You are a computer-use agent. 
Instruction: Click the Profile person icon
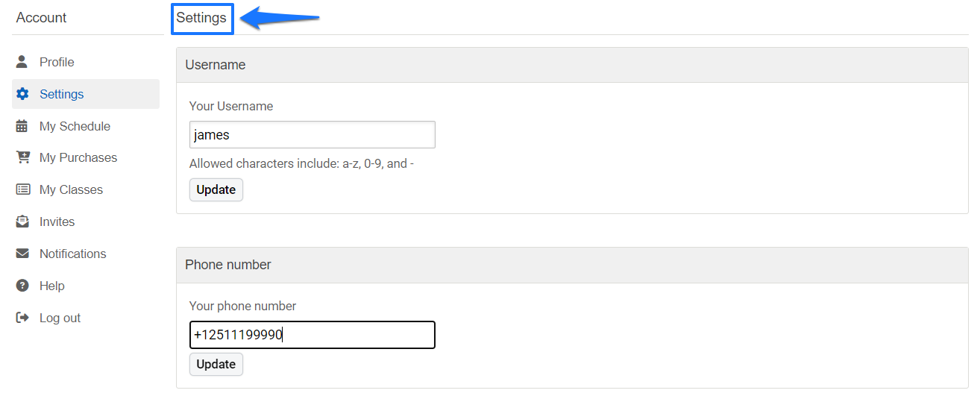[x=22, y=62]
